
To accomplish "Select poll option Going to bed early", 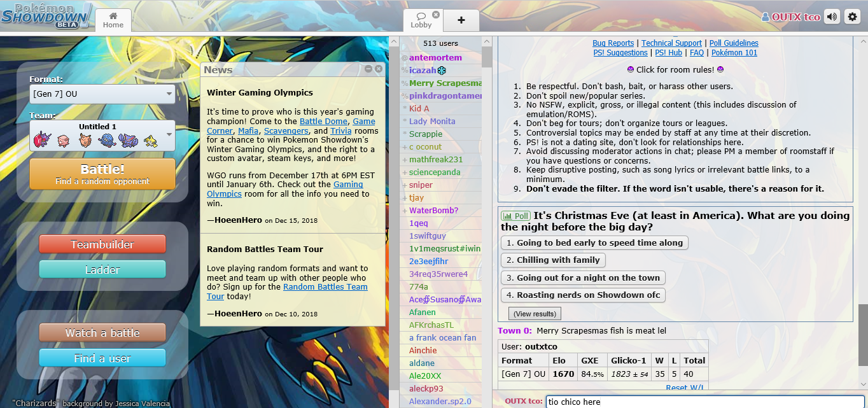I will 594,243.
